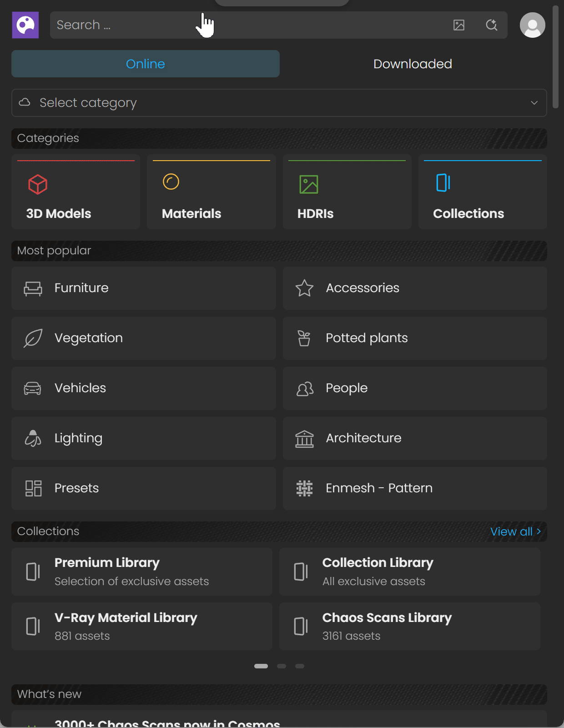Click the vertical scrollbar thumb
The height and width of the screenshot is (728, 564).
pyautogui.click(x=555, y=57)
